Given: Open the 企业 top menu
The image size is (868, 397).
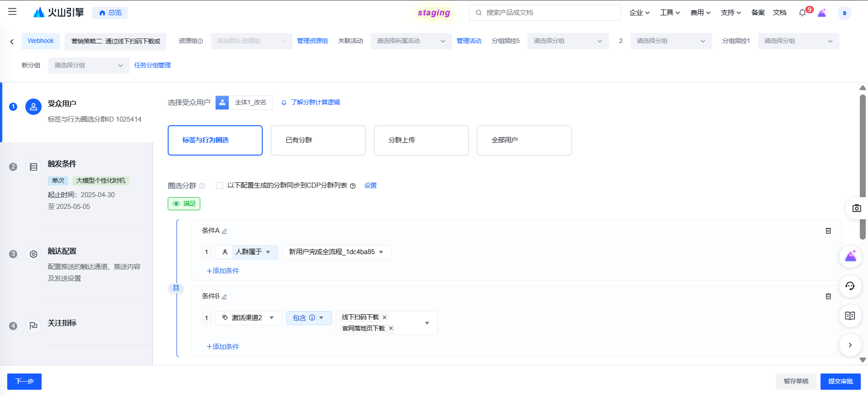Looking at the screenshot, I should (x=639, y=13).
